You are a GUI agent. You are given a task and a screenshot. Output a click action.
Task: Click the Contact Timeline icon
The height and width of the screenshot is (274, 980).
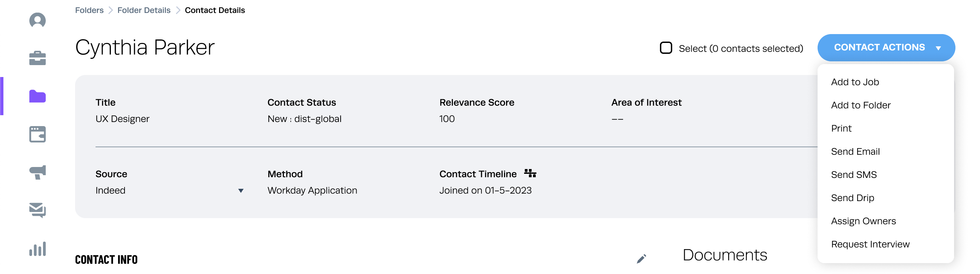tap(530, 173)
